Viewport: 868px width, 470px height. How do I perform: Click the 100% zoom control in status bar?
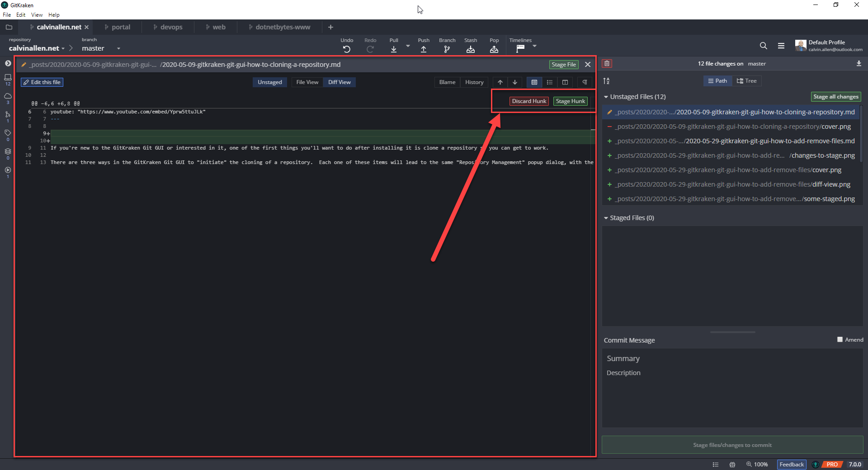coord(757,464)
